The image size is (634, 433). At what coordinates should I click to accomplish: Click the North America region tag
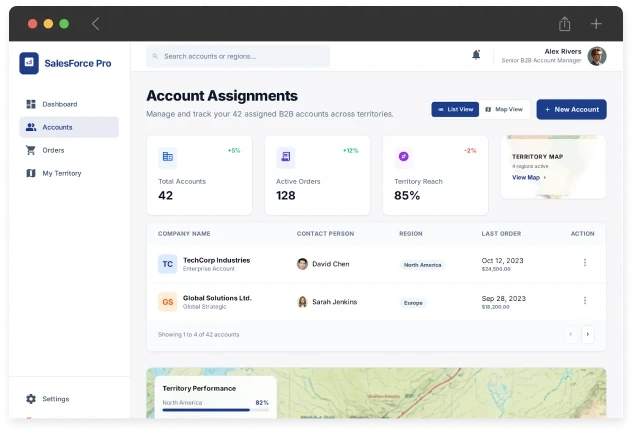pyautogui.click(x=422, y=265)
